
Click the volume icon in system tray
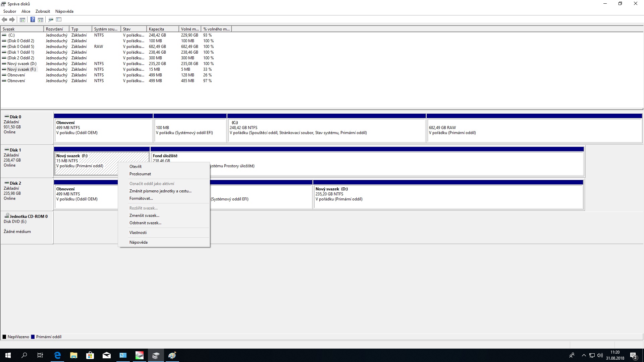pyautogui.click(x=600, y=355)
